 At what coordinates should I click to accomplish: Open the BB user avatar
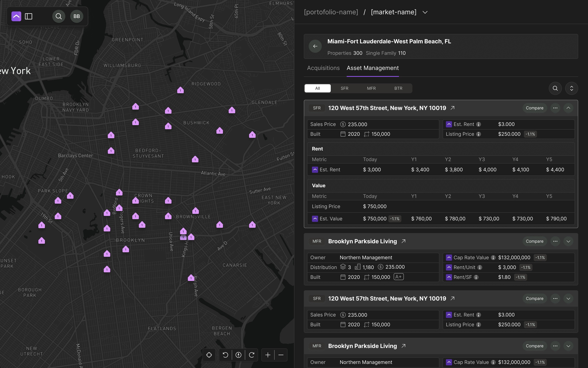(x=77, y=16)
